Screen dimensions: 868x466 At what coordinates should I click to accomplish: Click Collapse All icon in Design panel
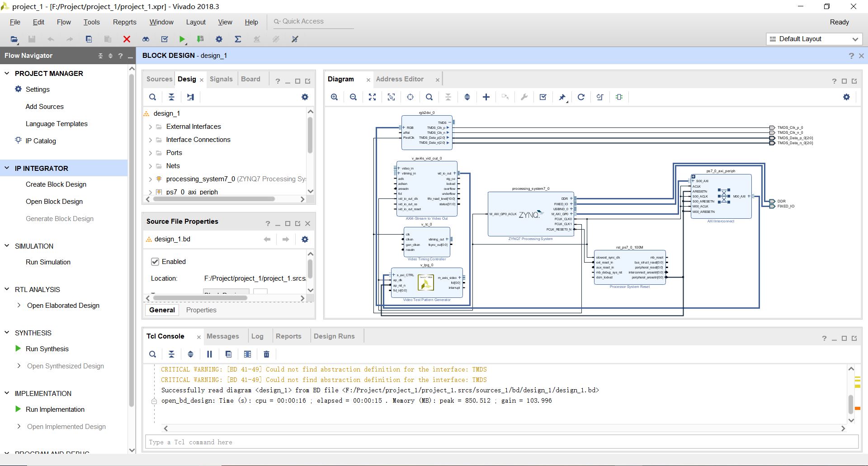[171, 97]
